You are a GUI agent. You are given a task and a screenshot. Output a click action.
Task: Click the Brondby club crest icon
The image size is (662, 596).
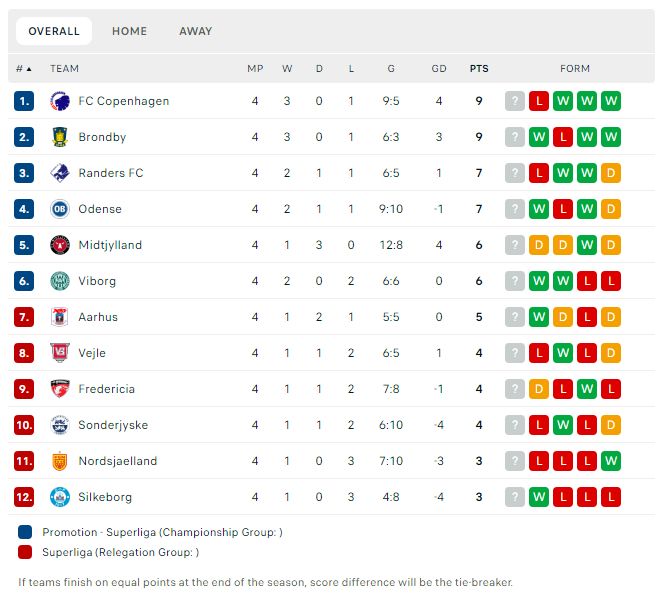pyautogui.click(x=60, y=137)
